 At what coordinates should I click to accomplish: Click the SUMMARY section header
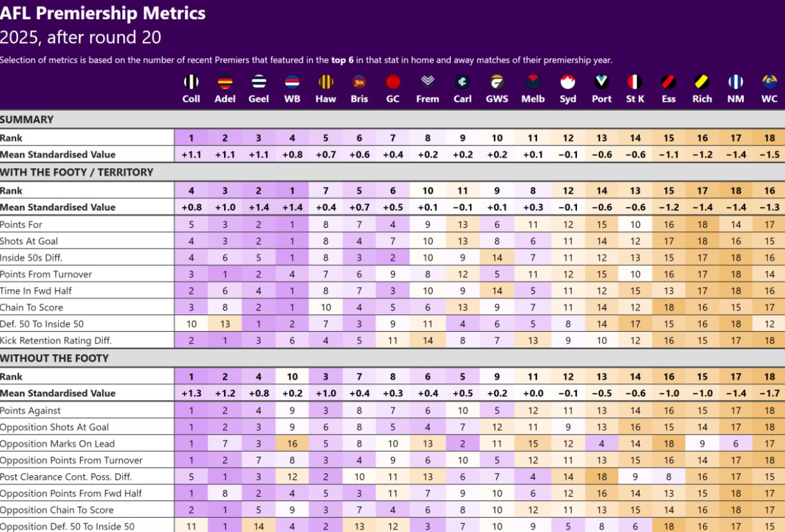tap(27, 119)
